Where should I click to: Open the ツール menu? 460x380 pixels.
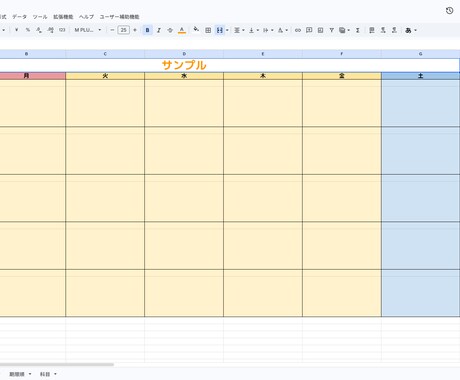click(40, 17)
